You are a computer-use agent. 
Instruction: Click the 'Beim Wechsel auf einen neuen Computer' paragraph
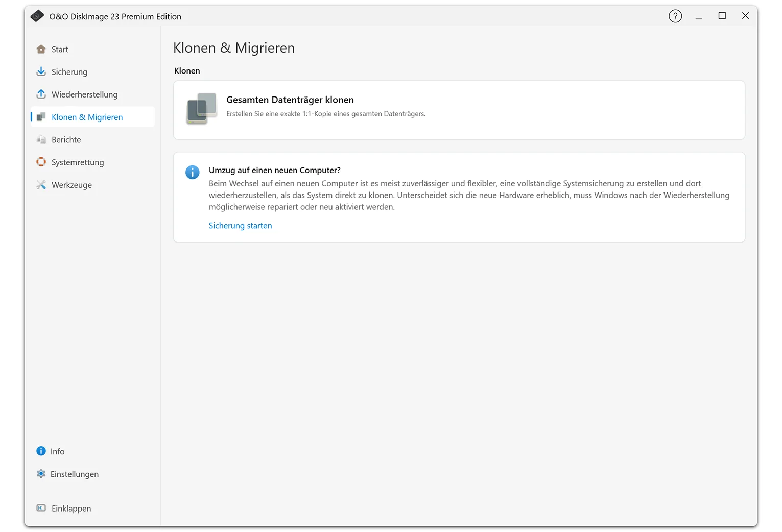click(469, 195)
